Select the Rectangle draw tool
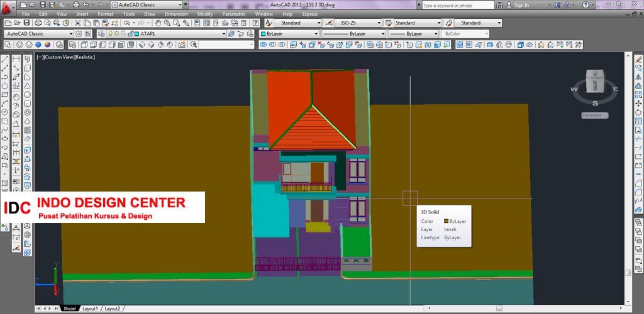 [5, 94]
